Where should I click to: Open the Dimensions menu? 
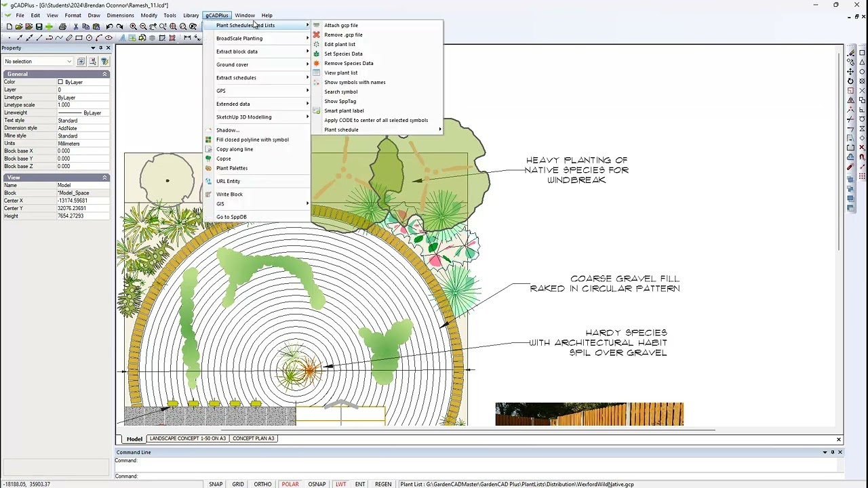[x=120, y=15]
